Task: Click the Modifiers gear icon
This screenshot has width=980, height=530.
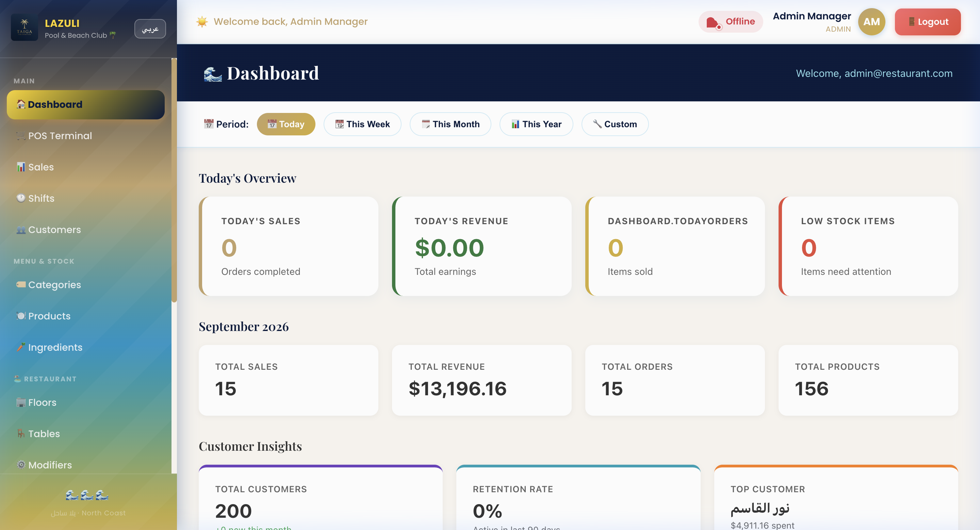Action: [x=21, y=465]
